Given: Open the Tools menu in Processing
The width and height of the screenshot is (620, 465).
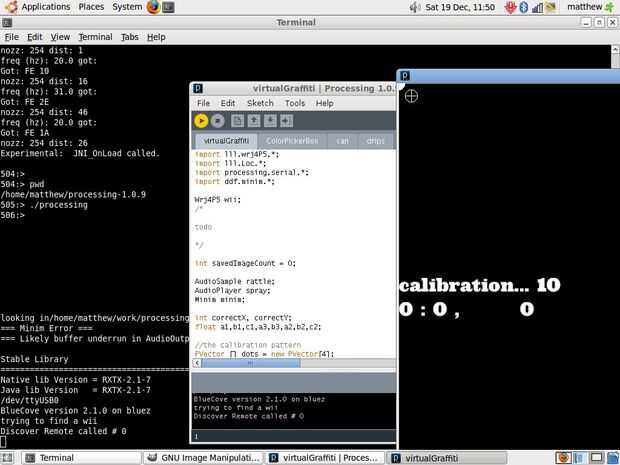Looking at the screenshot, I should pos(295,103).
